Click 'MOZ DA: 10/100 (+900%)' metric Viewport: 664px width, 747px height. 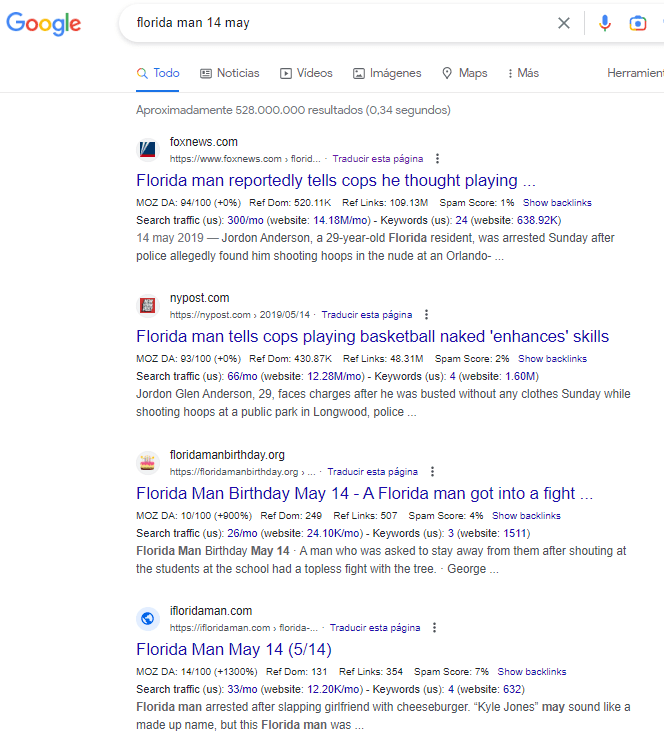pyautogui.click(x=194, y=515)
